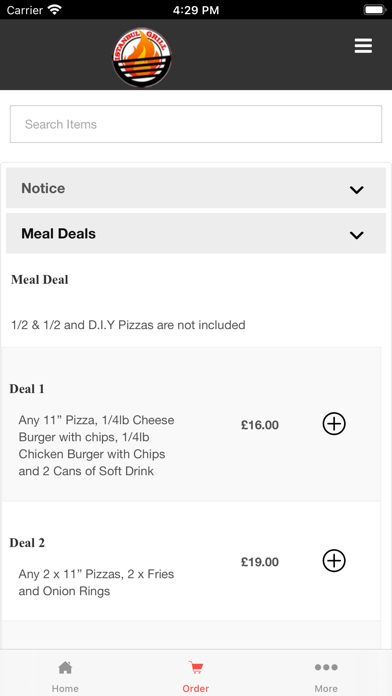This screenshot has width=392, height=696.
Task: Expand the Notice section chevron
Action: coord(356,190)
